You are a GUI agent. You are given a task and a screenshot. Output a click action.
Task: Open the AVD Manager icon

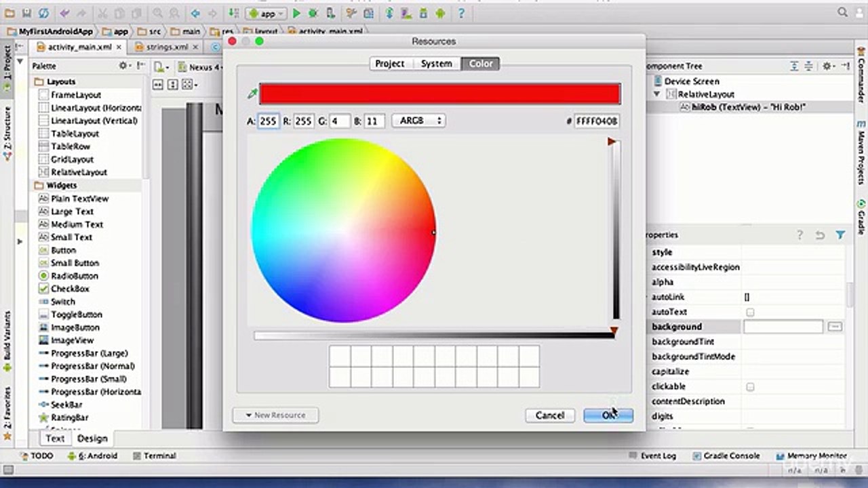point(408,13)
